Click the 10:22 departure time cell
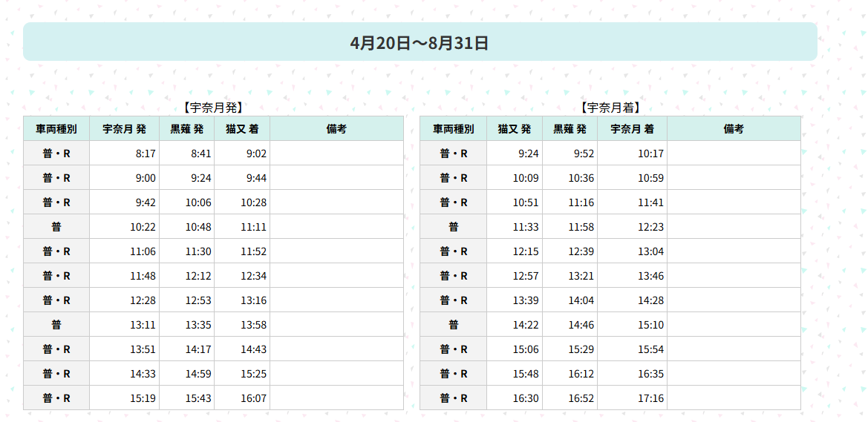 (124, 227)
